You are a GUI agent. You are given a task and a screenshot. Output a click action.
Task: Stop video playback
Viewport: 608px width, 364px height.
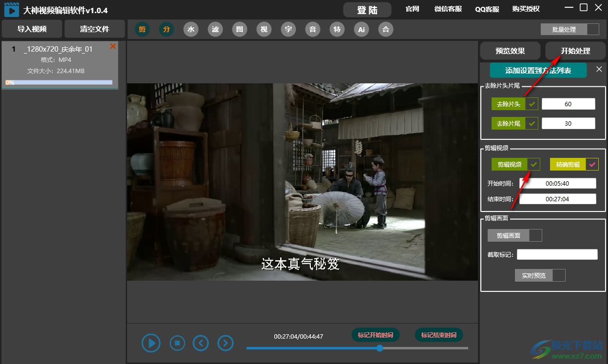177,343
